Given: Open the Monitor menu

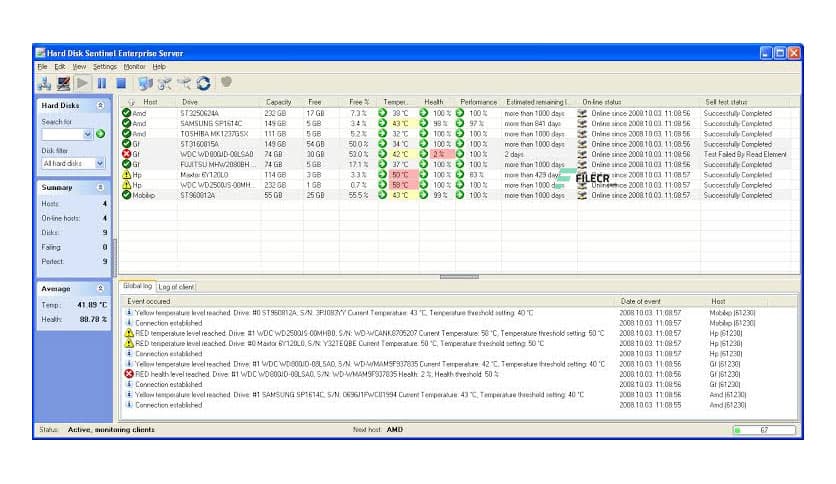Looking at the screenshot, I should tap(134, 67).
